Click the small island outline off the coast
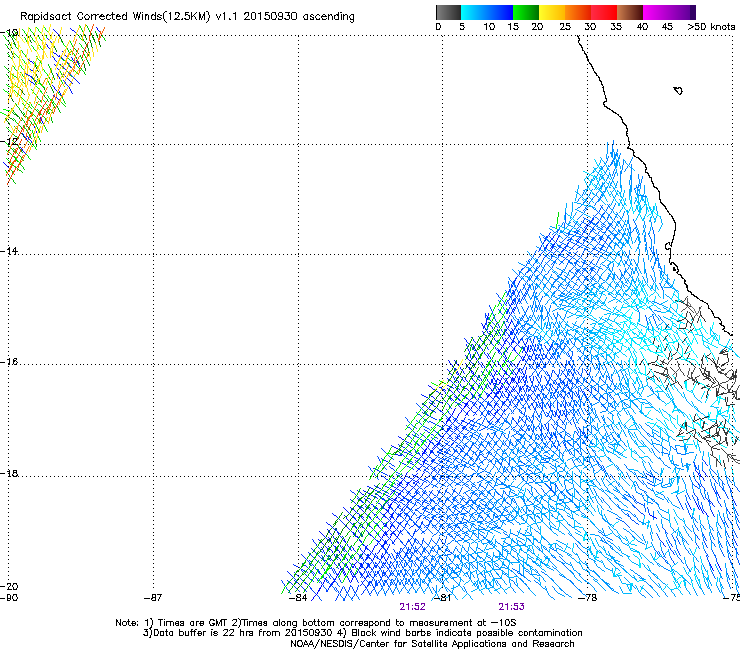 (678, 90)
